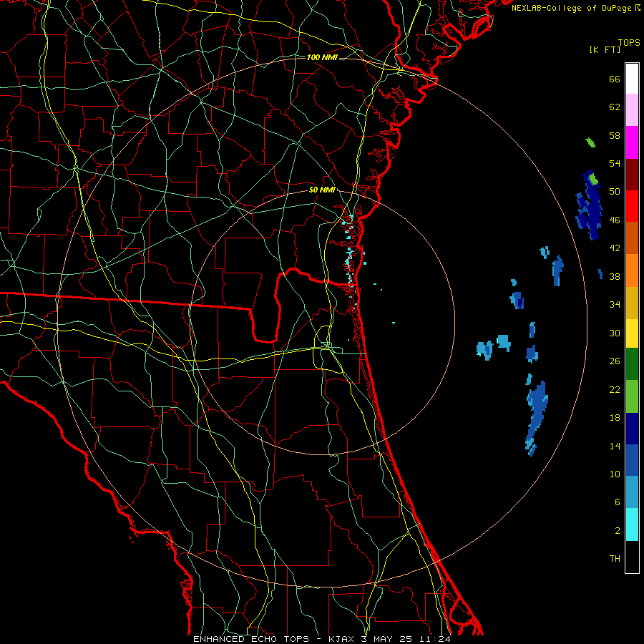644x644 pixels.
Task: Click the legend value "10"
Action: click(615, 474)
